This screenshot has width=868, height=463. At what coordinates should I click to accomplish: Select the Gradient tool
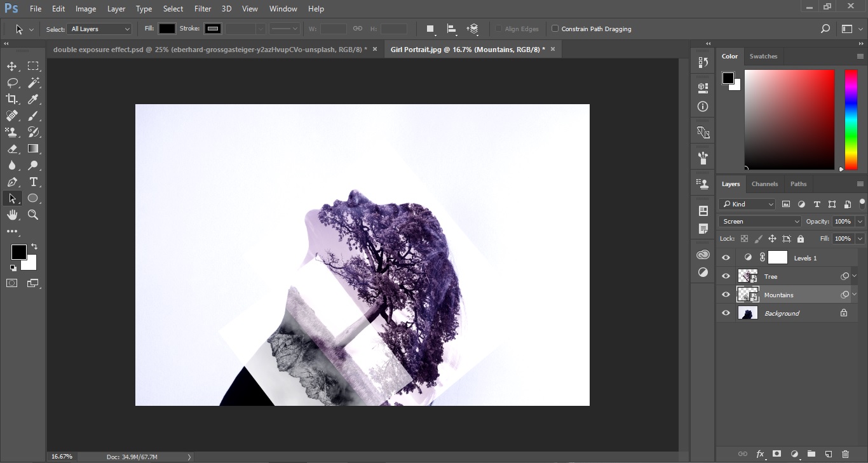click(x=33, y=149)
